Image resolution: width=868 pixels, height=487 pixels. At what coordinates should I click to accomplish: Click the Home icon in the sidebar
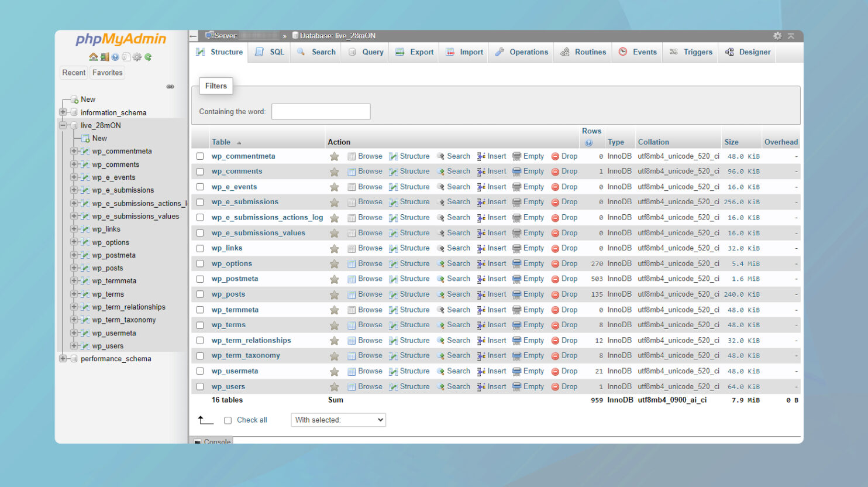click(x=93, y=57)
